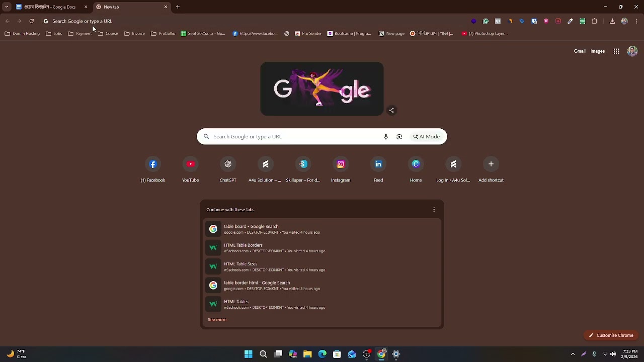Open the Protfollio bookmark folder

163,34
